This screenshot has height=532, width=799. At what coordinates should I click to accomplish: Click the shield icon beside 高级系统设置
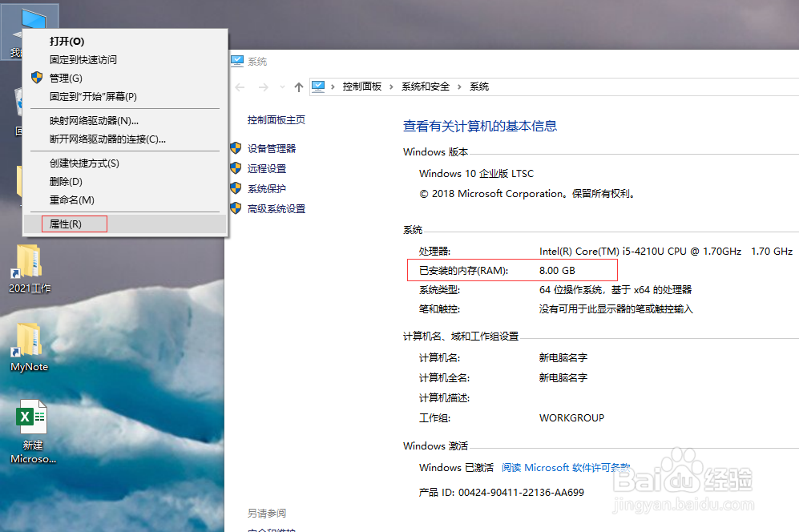236,208
